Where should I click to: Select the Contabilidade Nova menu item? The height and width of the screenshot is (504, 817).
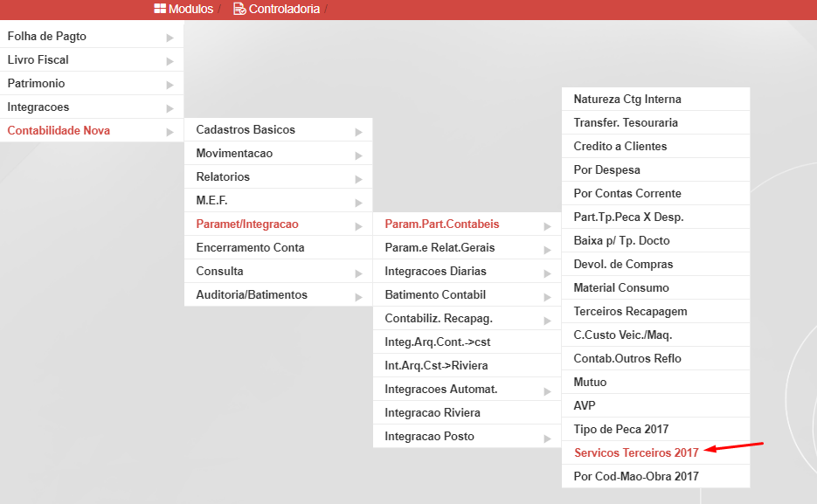92,130
